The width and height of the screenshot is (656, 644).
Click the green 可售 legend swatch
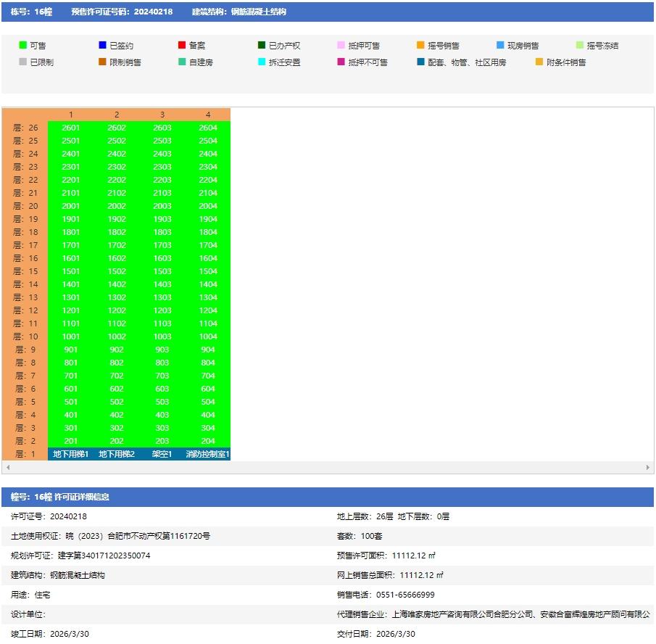point(23,45)
